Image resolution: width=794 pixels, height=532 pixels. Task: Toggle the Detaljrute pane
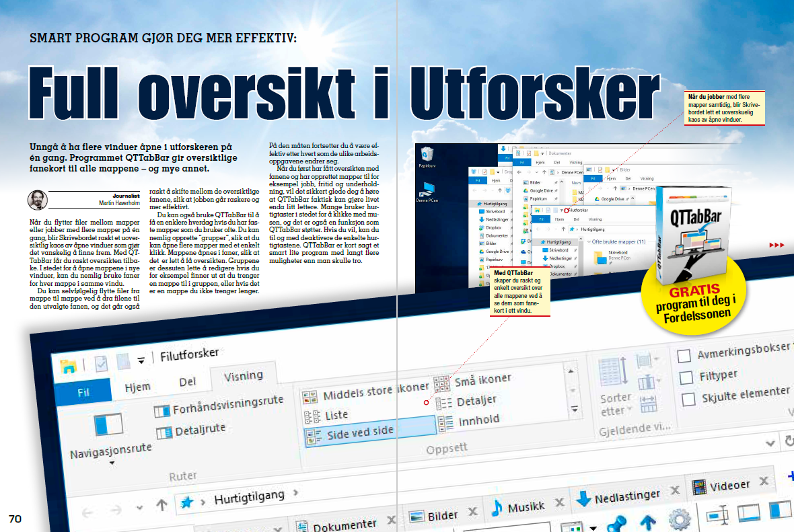click(x=190, y=431)
